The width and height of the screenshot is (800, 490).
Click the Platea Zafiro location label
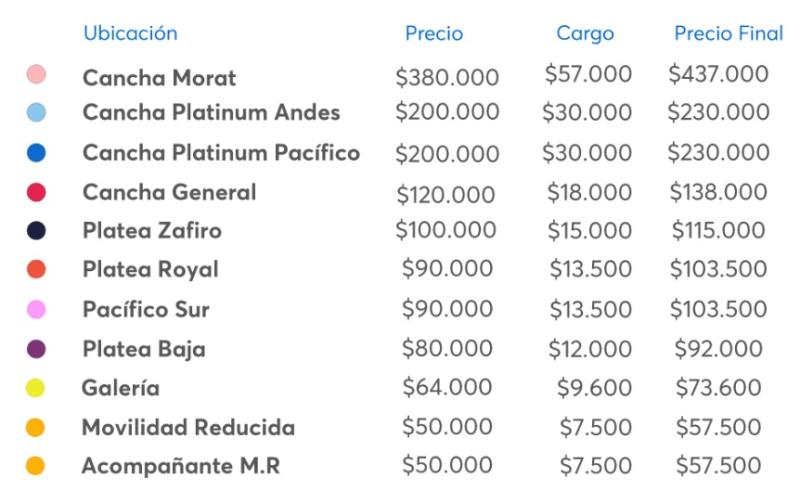point(152,231)
